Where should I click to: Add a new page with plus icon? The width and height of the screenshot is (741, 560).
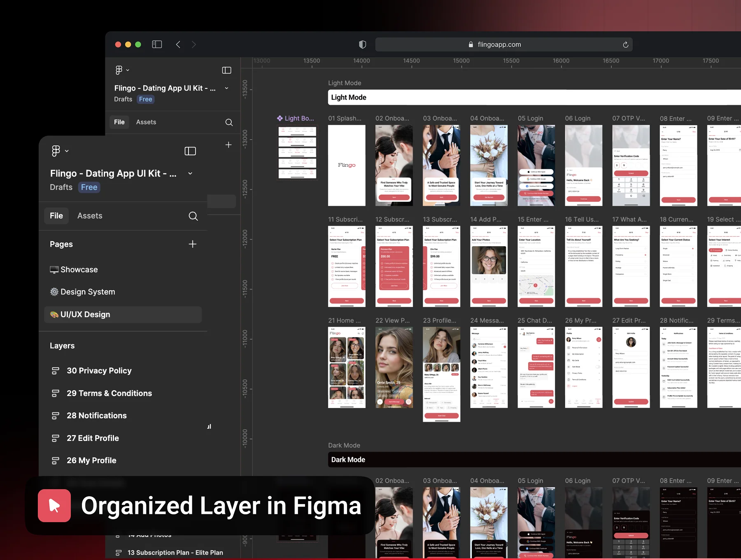[x=192, y=244]
